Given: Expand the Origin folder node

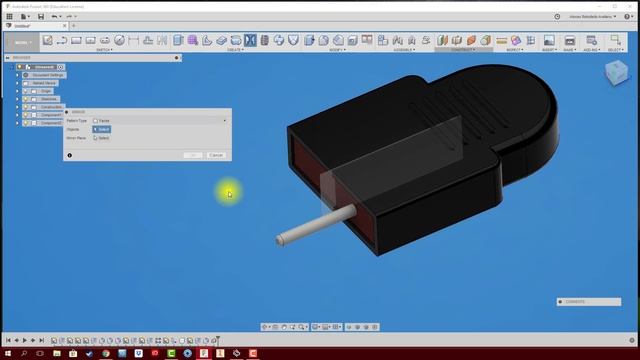Looking at the screenshot, I should coord(18,91).
